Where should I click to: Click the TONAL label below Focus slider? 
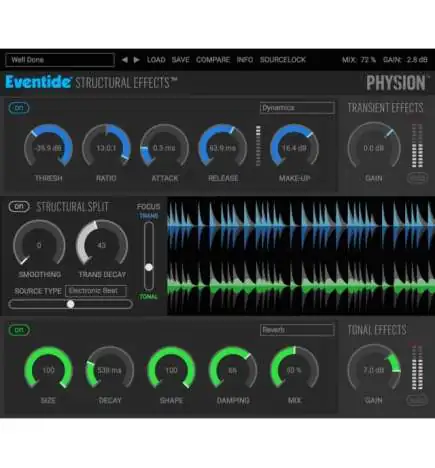click(149, 297)
